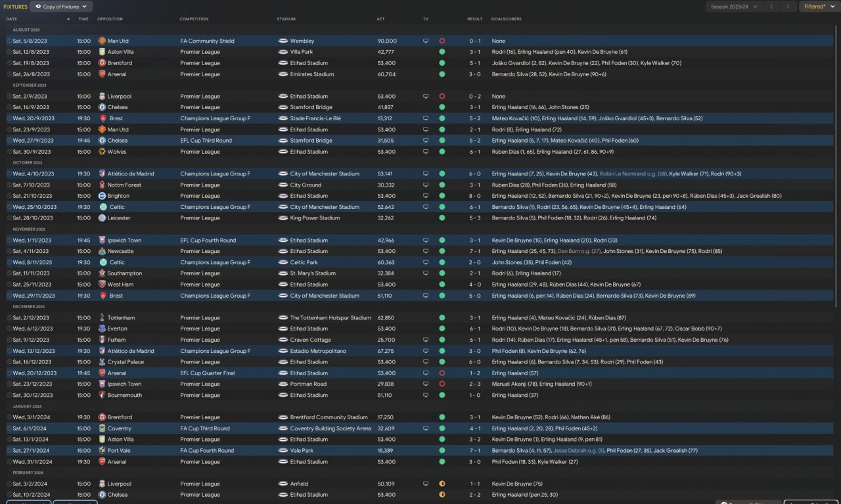Click the Tottenham club badge
This screenshot has height=504, width=841.
[x=102, y=318]
